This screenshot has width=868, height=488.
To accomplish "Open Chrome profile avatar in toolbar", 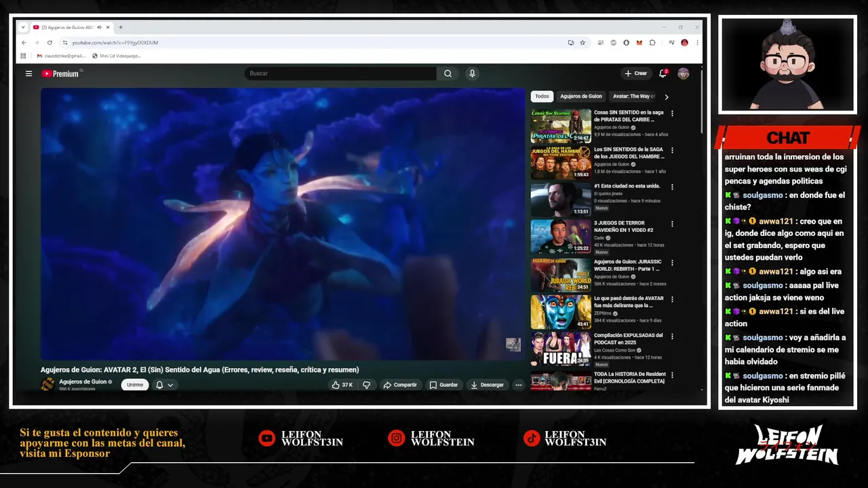I will tap(684, 43).
